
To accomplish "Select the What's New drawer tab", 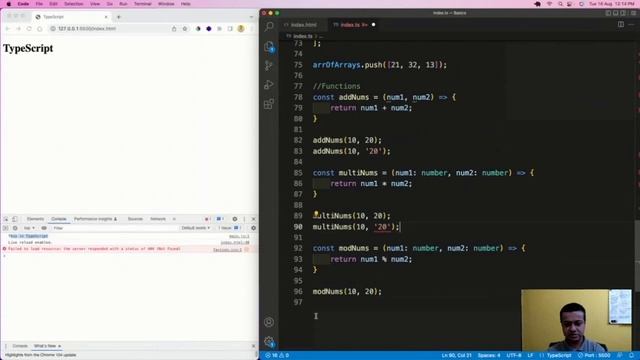I will [x=45, y=346].
